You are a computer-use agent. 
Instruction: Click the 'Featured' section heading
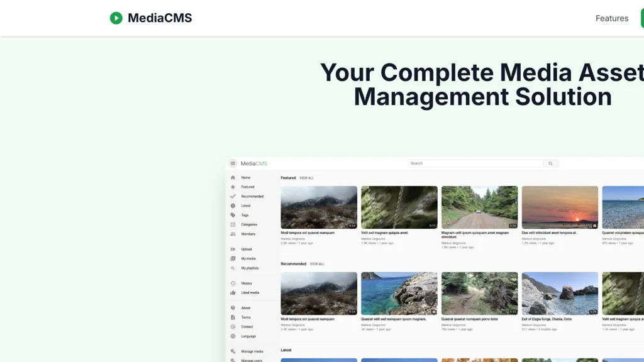[x=288, y=178]
